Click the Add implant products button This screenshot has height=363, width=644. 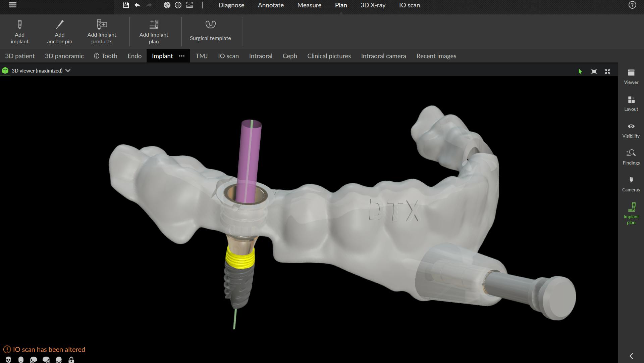point(102,31)
